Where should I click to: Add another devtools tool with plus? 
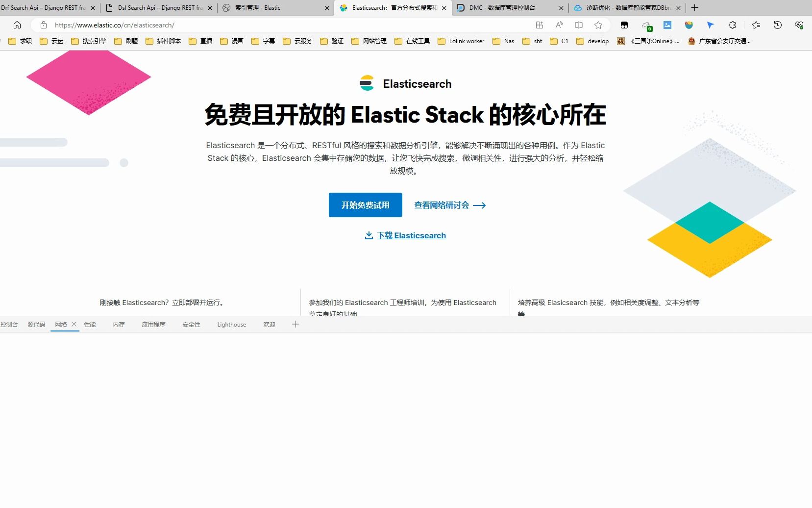tap(295, 324)
